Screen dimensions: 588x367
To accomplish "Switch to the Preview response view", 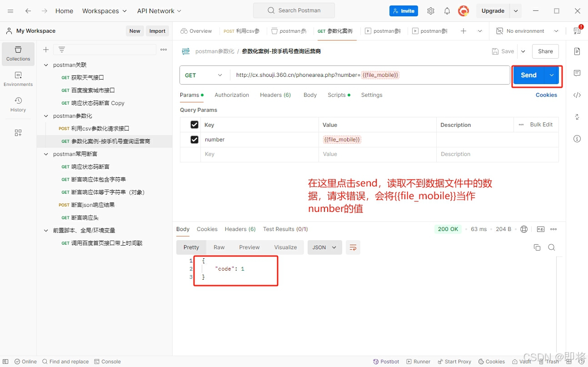I will [249, 247].
